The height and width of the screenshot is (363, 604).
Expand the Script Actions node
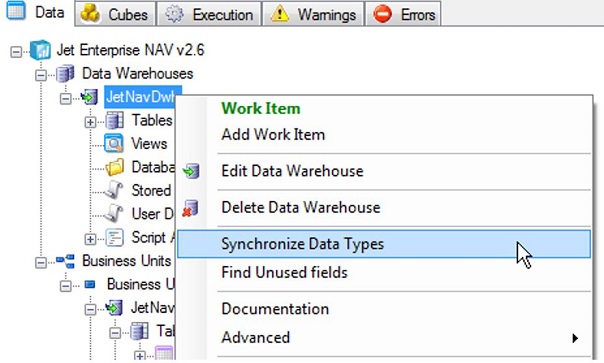(x=90, y=239)
